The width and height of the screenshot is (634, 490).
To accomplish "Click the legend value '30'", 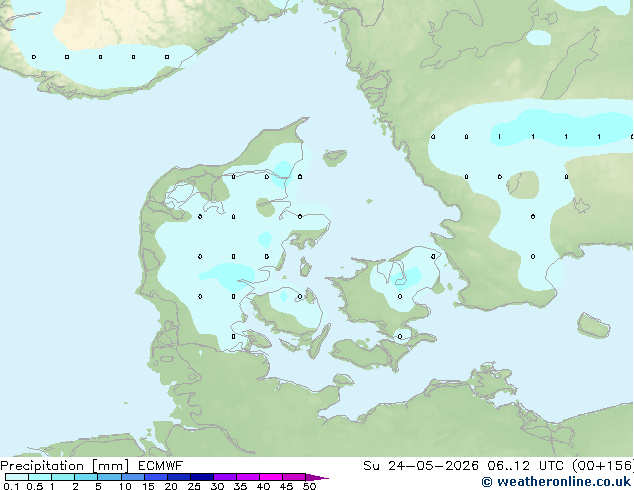I will [217, 486].
